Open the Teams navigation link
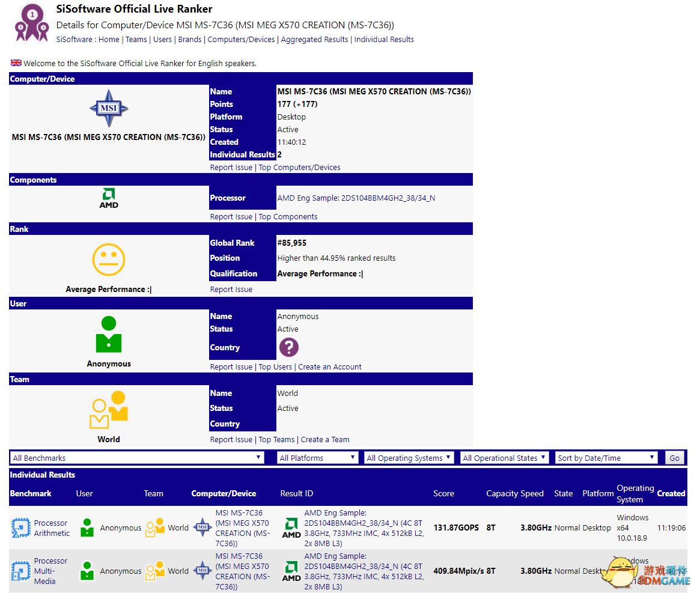 (x=136, y=39)
